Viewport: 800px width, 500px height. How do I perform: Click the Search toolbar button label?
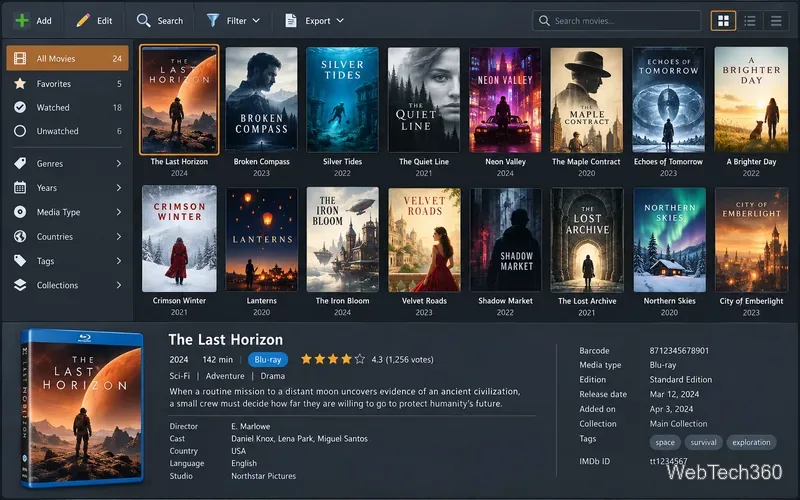[x=170, y=21]
